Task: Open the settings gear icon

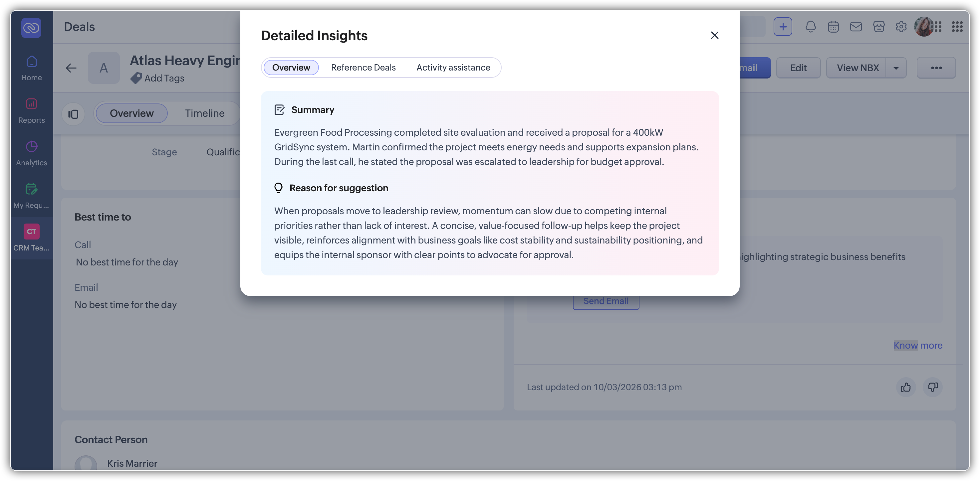Action: click(x=901, y=27)
